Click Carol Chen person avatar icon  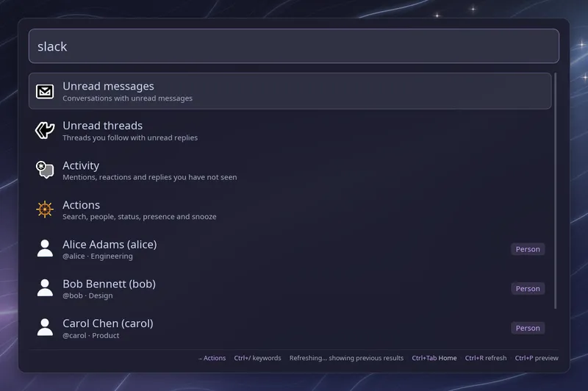[45, 327]
